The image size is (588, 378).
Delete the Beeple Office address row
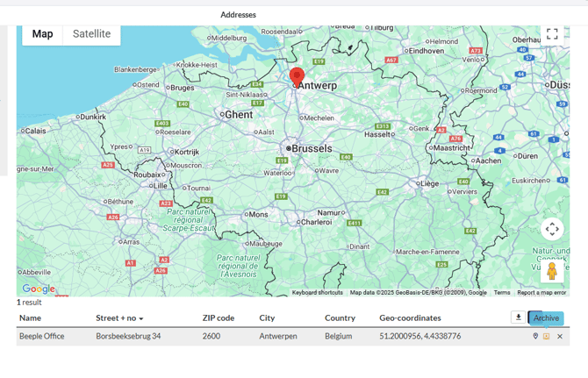[x=560, y=336]
